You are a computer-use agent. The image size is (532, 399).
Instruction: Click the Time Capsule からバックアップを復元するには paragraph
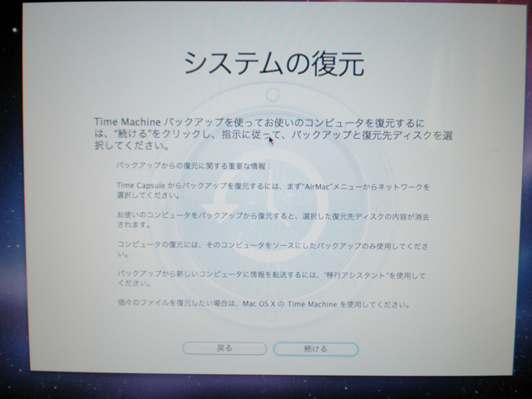click(273, 190)
